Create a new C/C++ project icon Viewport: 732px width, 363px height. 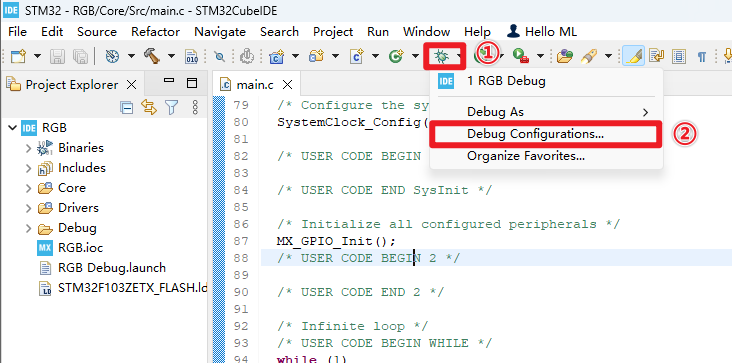tap(277, 56)
